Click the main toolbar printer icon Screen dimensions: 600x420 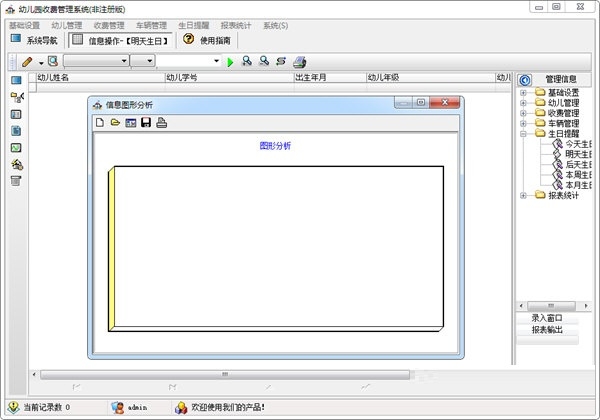299,62
